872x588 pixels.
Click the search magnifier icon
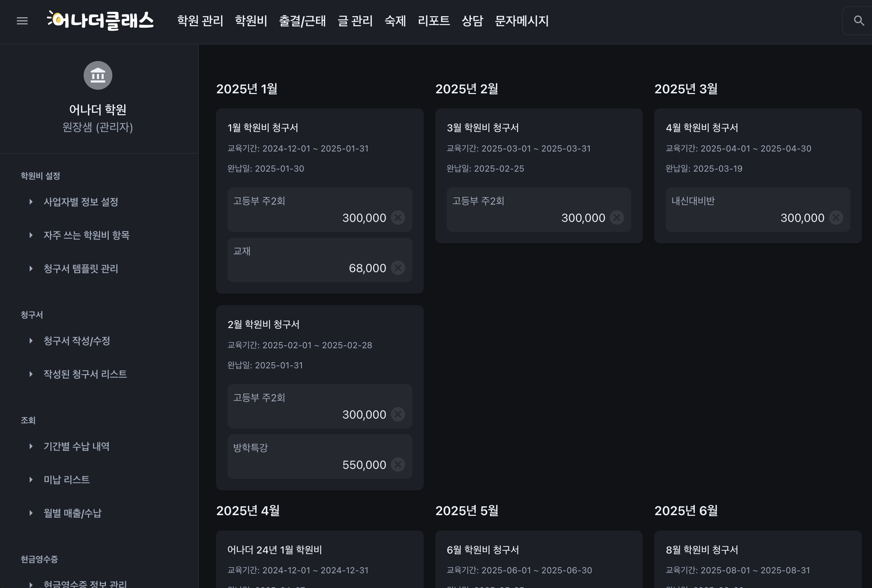pyautogui.click(x=858, y=20)
